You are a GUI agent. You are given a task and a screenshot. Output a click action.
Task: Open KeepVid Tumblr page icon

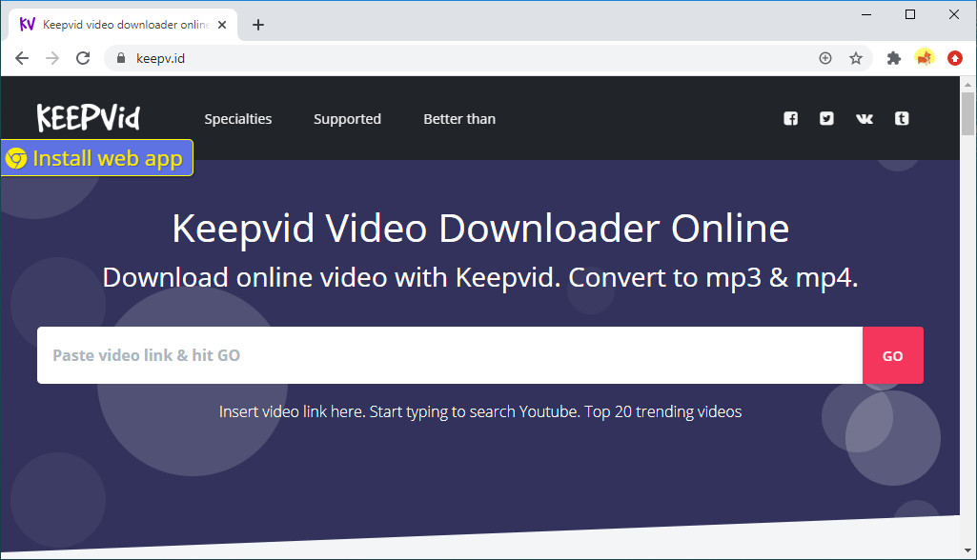click(x=902, y=118)
